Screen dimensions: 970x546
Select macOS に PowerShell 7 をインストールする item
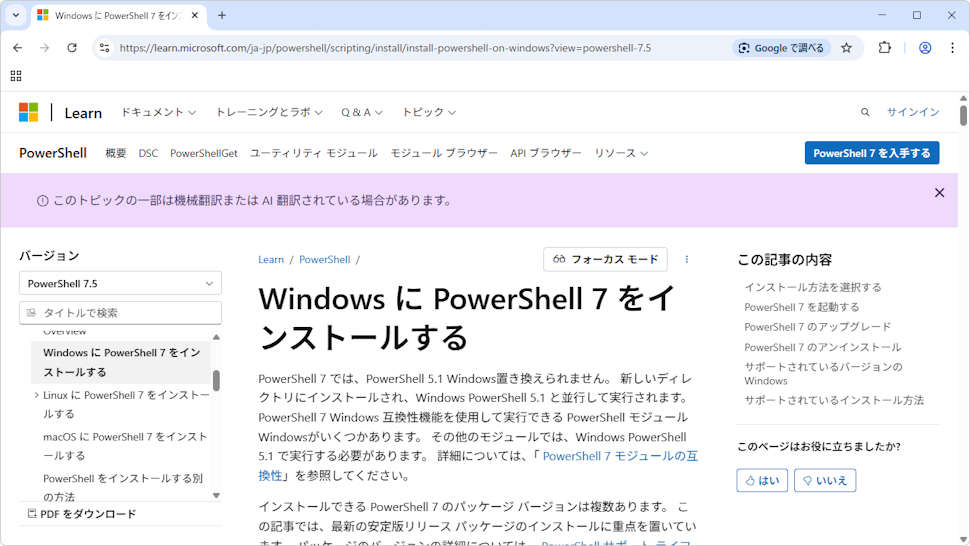coord(125,446)
